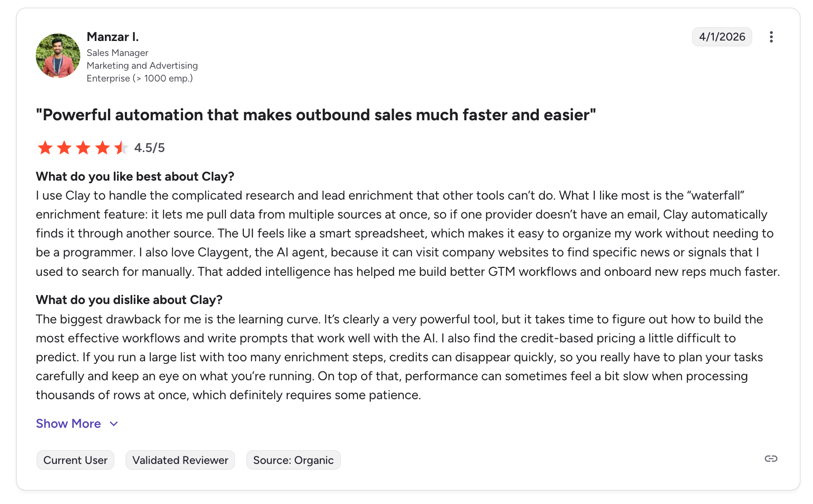Select the fourth rating star
This screenshot has width=813, height=504.
click(101, 148)
